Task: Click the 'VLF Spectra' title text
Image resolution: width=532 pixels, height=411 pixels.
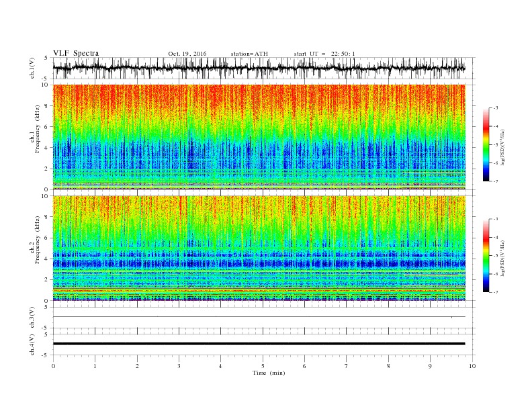Action: [x=76, y=53]
